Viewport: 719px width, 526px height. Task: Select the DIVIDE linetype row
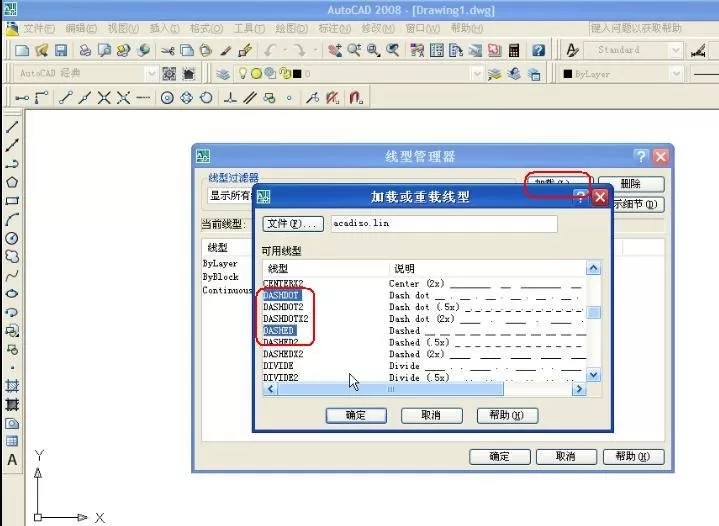pyautogui.click(x=425, y=366)
